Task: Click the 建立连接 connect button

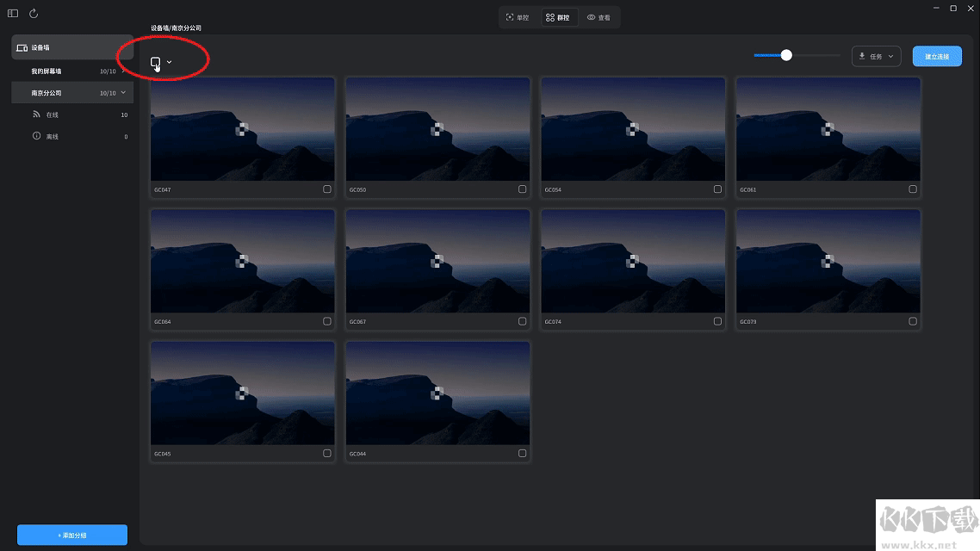Action: pyautogui.click(x=937, y=56)
